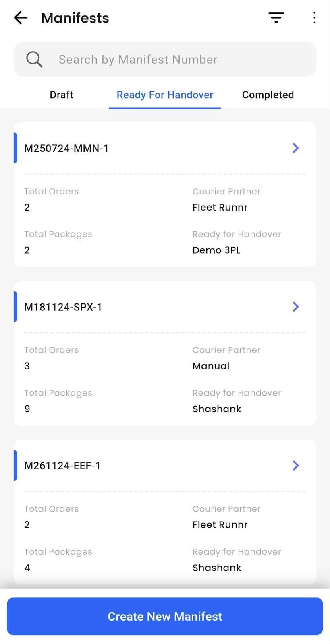
Task: Open manifest number M250724-MMN-1
Action: pyautogui.click(x=66, y=149)
